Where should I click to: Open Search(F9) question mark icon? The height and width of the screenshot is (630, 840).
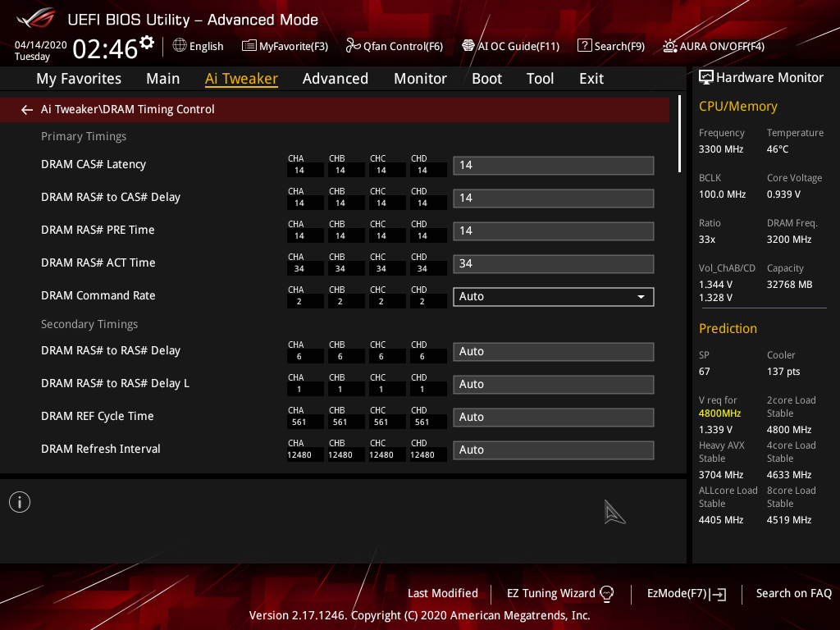[x=584, y=46]
